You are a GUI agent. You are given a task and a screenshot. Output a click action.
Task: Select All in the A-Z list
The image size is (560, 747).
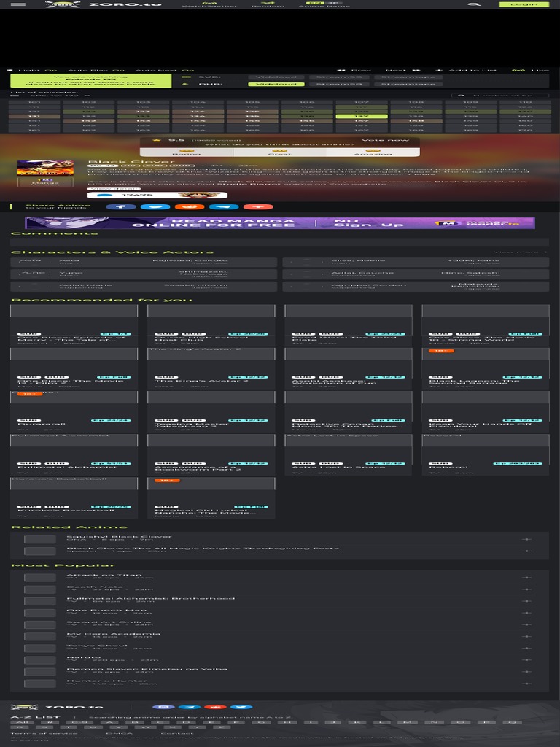coord(22,723)
